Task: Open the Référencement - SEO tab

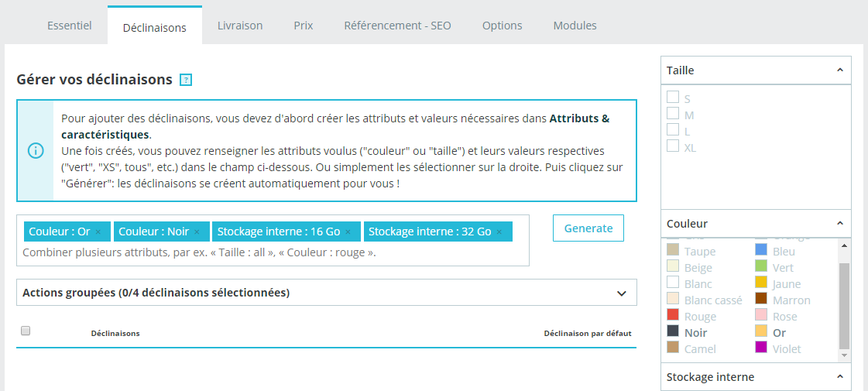Action: click(397, 26)
